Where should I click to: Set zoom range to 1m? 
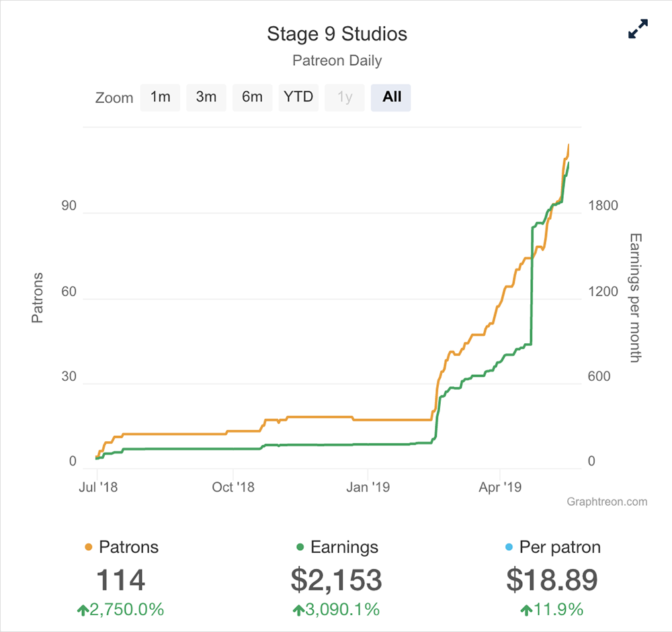tap(161, 97)
